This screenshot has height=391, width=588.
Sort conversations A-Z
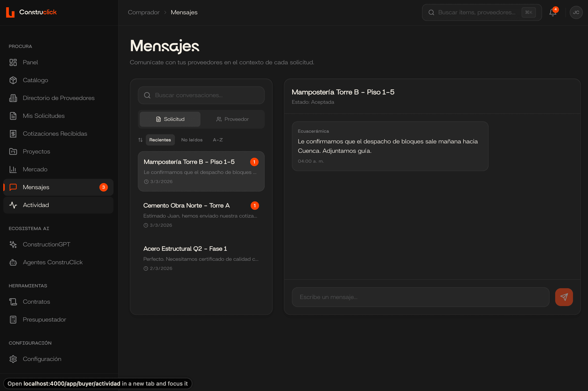point(218,140)
